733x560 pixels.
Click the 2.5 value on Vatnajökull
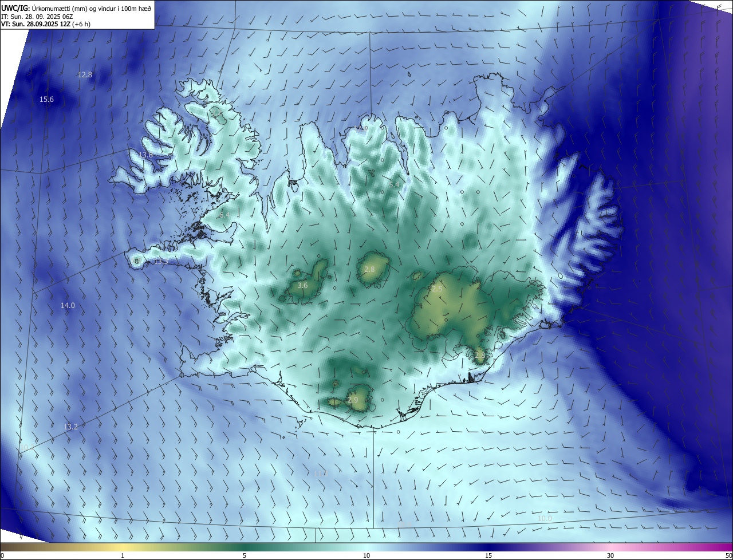click(x=437, y=289)
